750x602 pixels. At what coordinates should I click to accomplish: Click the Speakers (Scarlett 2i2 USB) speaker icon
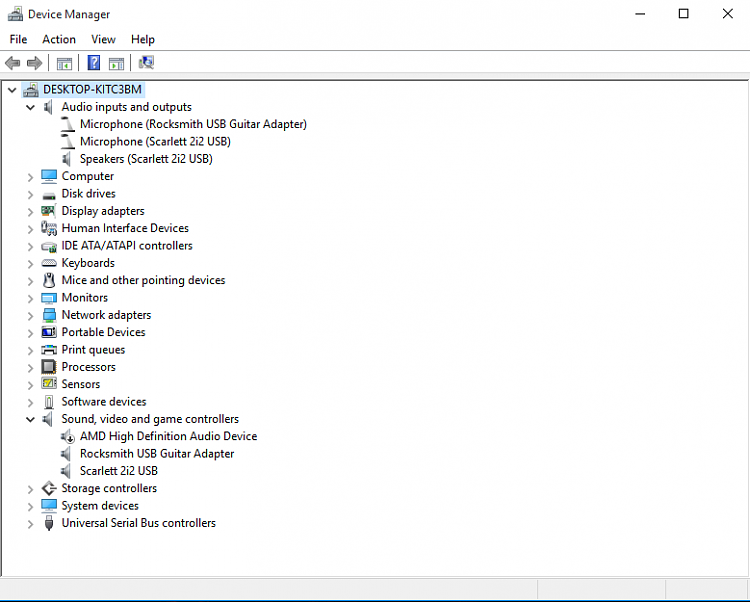(67, 159)
